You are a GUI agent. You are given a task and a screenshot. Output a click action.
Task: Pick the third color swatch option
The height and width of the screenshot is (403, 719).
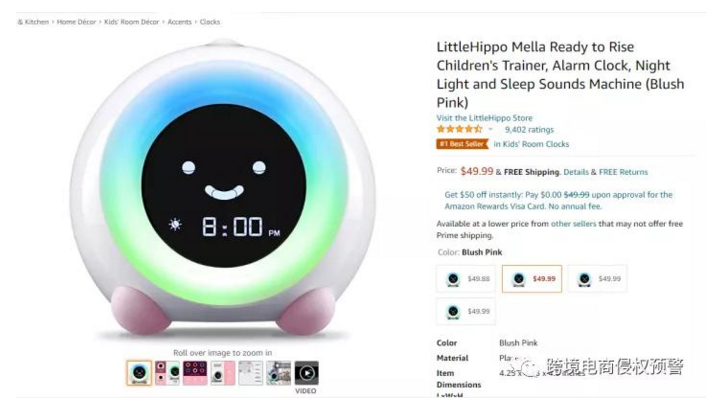(597, 279)
